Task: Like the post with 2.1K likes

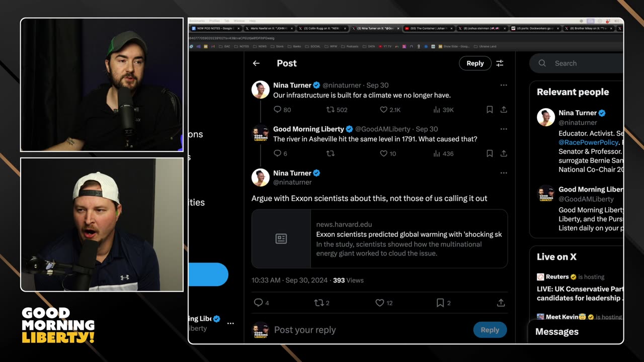Action: click(x=390, y=110)
